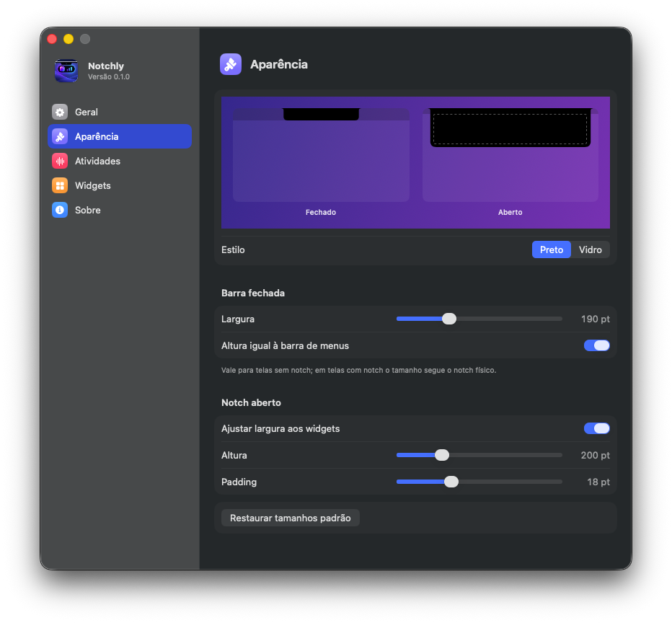Open Atividades via its waveform icon

pos(60,161)
